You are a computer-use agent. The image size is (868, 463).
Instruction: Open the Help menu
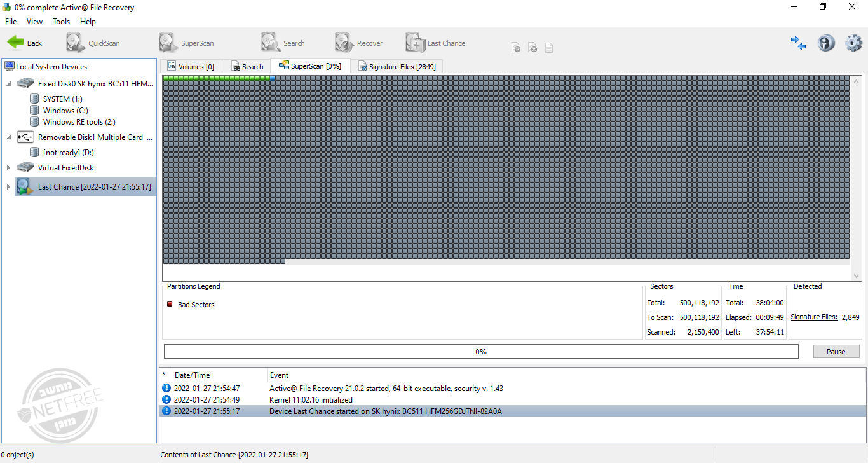88,21
